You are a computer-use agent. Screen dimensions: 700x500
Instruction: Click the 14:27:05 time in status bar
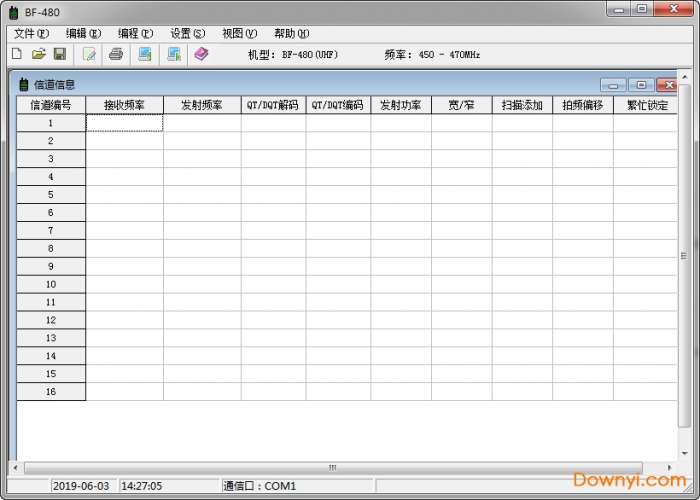tap(142, 486)
